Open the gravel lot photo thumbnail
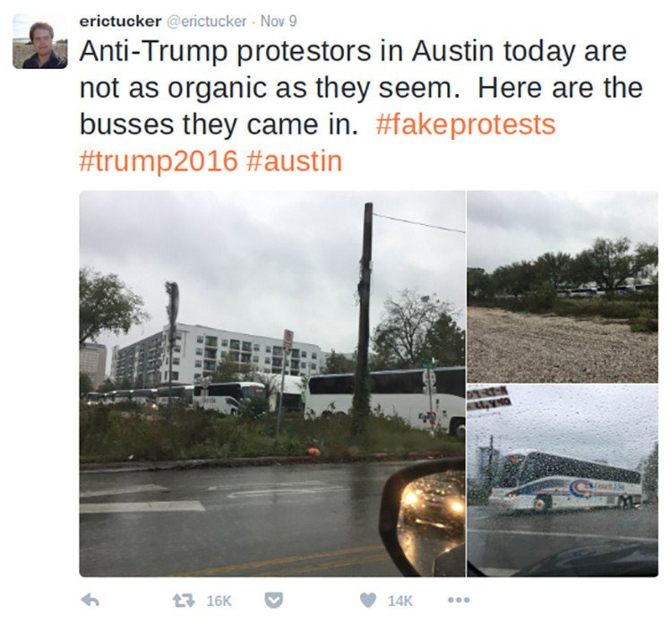The image size is (672, 622). coord(563,287)
